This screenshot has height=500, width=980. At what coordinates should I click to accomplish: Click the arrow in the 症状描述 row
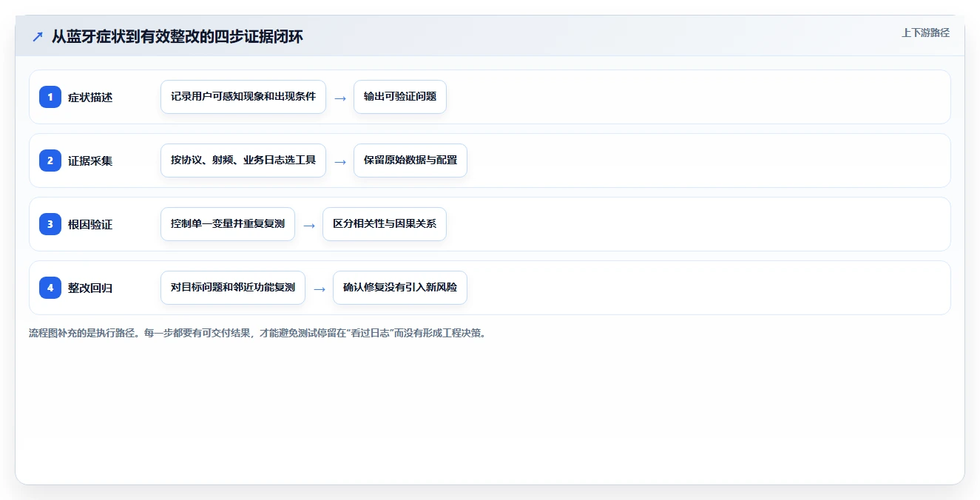[x=340, y=98]
